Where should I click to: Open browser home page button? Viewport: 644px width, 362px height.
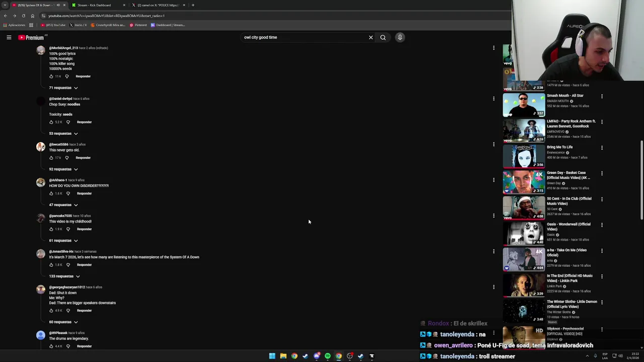pos(32,16)
